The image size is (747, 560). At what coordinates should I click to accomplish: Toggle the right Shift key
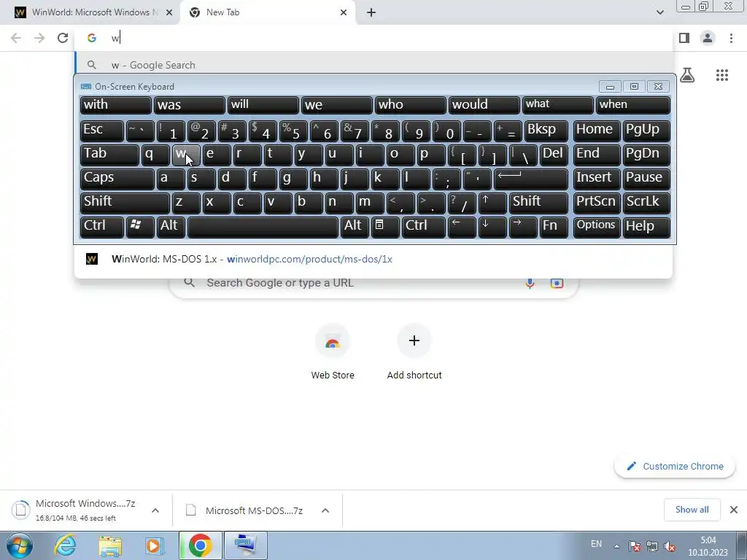(538, 203)
